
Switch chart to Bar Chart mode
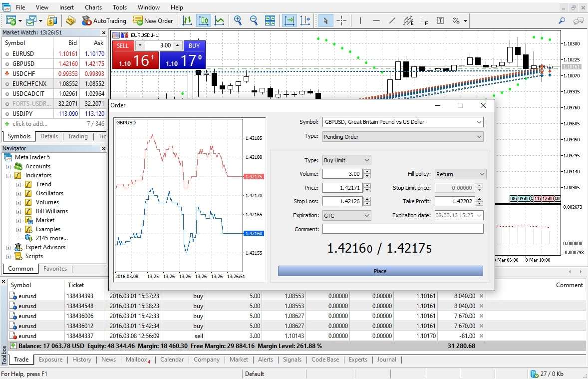(187, 20)
